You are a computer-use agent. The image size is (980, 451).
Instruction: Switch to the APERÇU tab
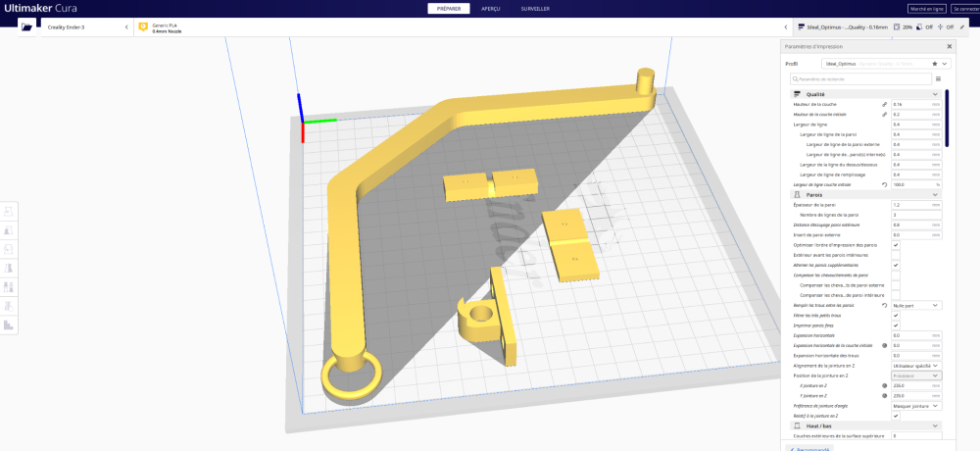click(490, 9)
